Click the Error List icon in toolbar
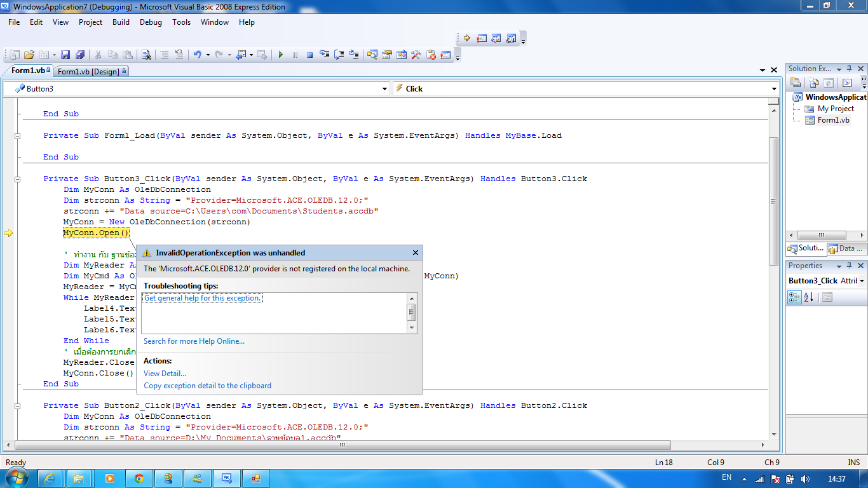The height and width of the screenshot is (488, 868). tap(431, 55)
